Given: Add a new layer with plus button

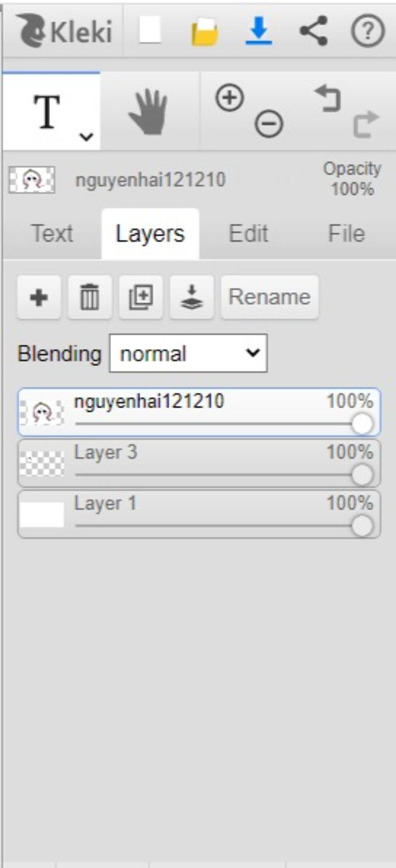Looking at the screenshot, I should tap(39, 297).
